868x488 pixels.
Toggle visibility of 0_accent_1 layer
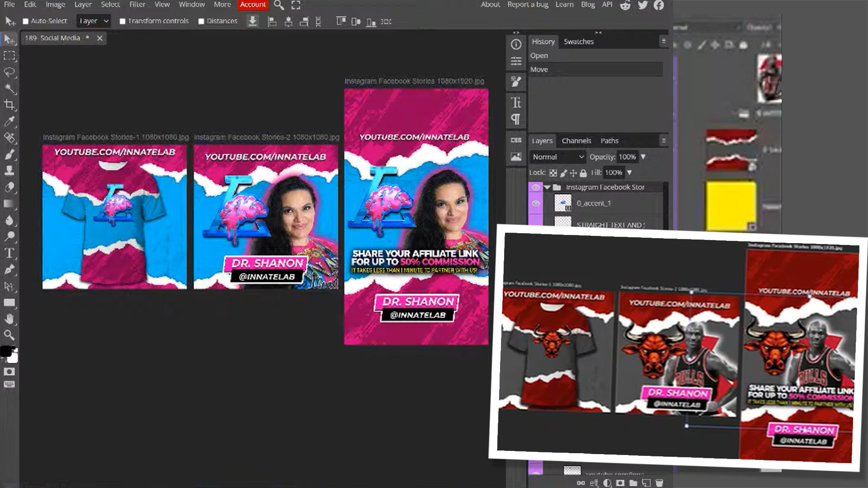pyautogui.click(x=536, y=203)
